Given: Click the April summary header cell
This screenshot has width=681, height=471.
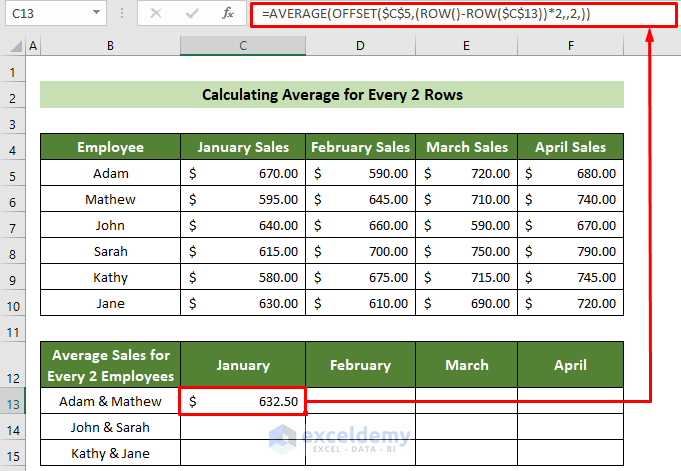Looking at the screenshot, I should [570, 365].
